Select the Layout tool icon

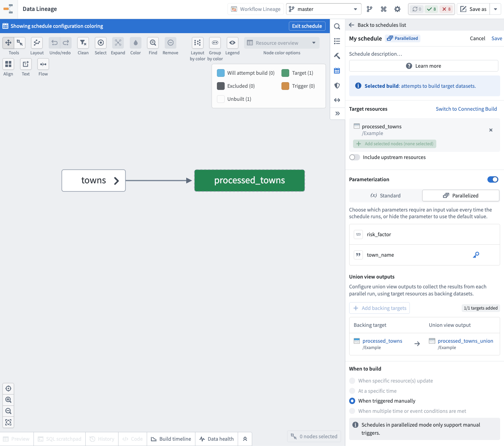point(37,43)
